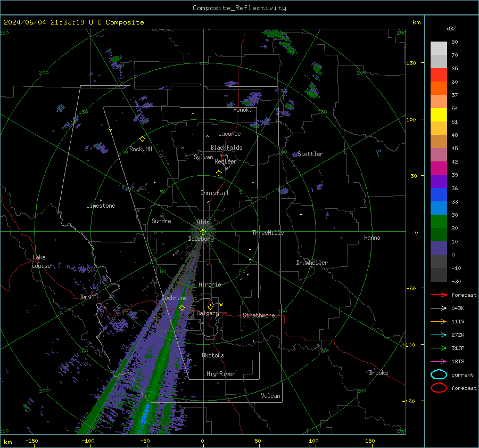
Task: Click the red forecast ellipse legend icon
Action: [439, 388]
